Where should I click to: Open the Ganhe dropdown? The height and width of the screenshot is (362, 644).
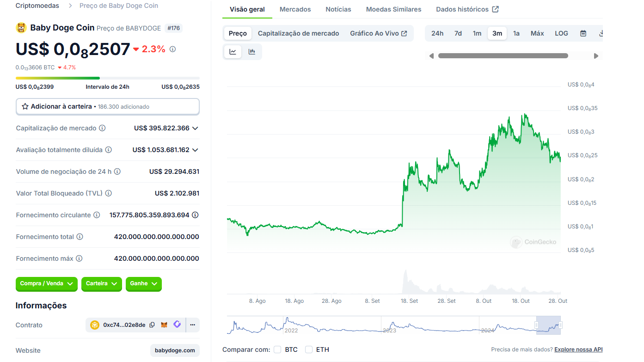pyautogui.click(x=144, y=284)
